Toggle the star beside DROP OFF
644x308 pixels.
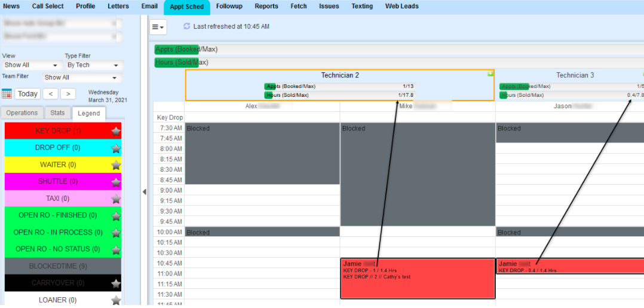click(x=116, y=148)
